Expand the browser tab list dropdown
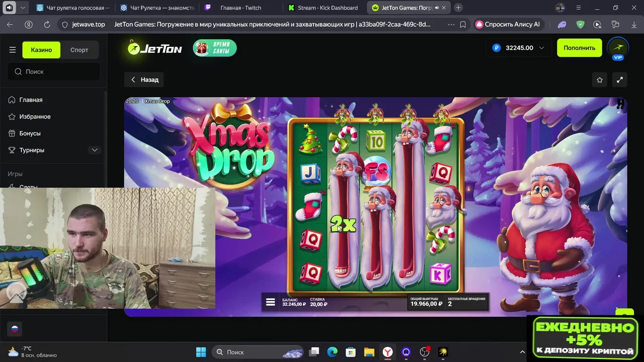The image size is (644, 362). pyautogui.click(x=23, y=8)
